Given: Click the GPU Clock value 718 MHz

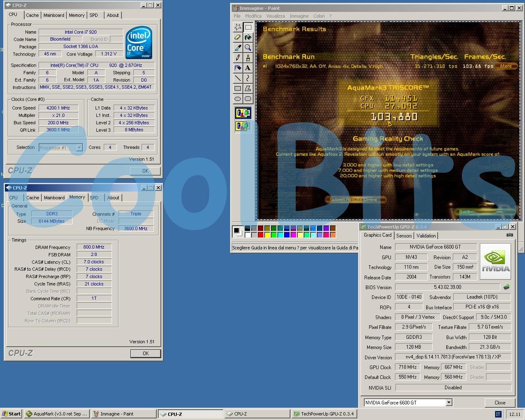Looking at the screenshot, I should [x=408, y=367].
